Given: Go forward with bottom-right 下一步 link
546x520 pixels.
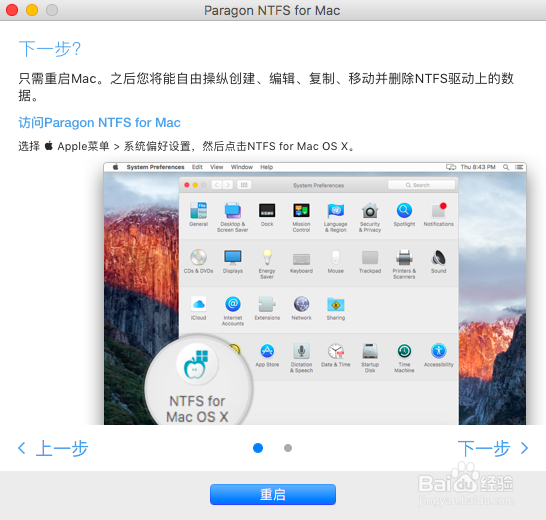Looking at the screenshot, I should coord(493,448).
